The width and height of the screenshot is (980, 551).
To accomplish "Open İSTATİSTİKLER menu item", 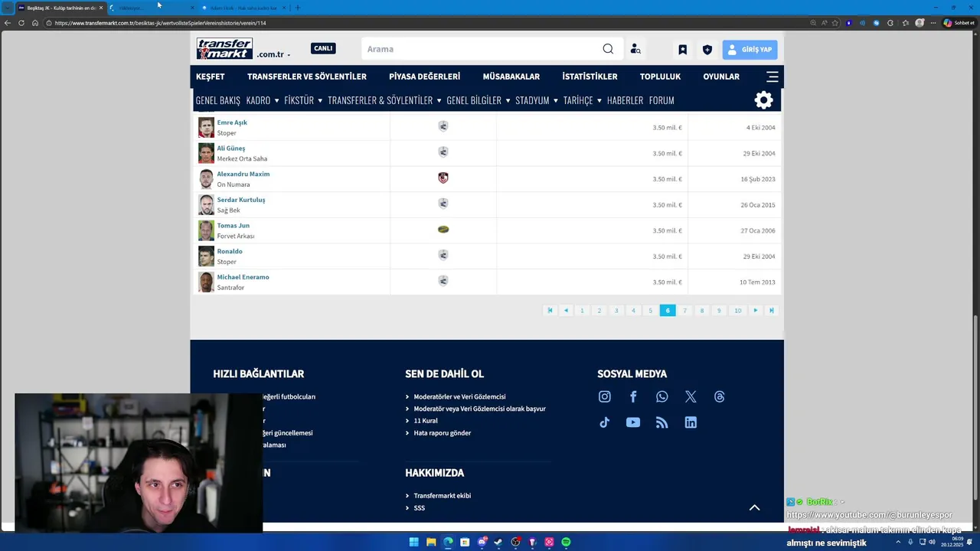I will 590,77.
